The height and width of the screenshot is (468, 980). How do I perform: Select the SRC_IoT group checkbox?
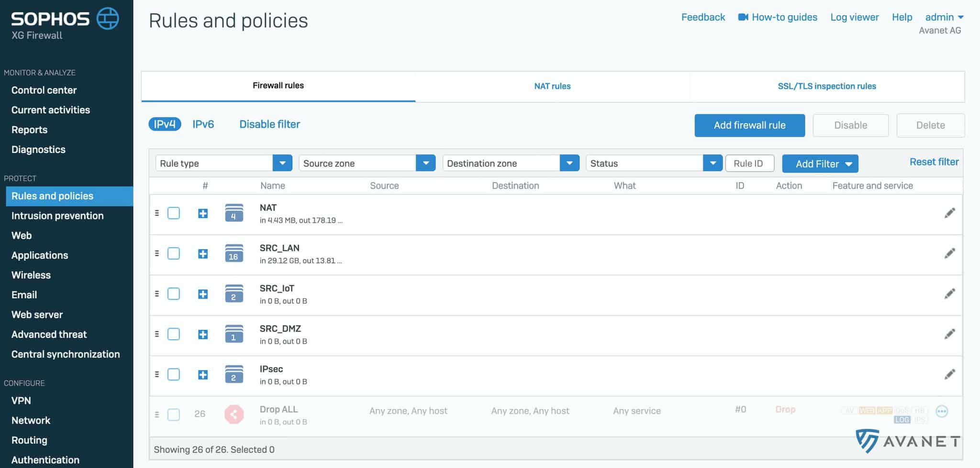pos(174,294)
